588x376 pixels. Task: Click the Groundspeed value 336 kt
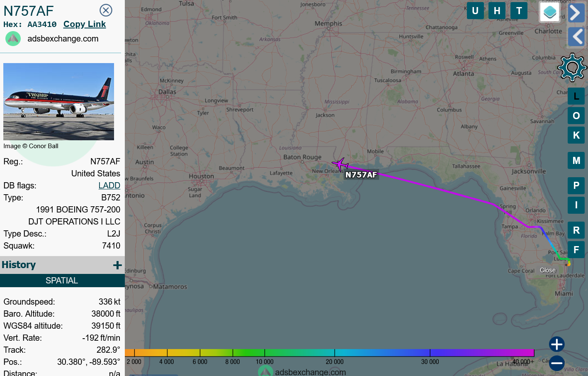pyautogui.click(x=109, y=302)
